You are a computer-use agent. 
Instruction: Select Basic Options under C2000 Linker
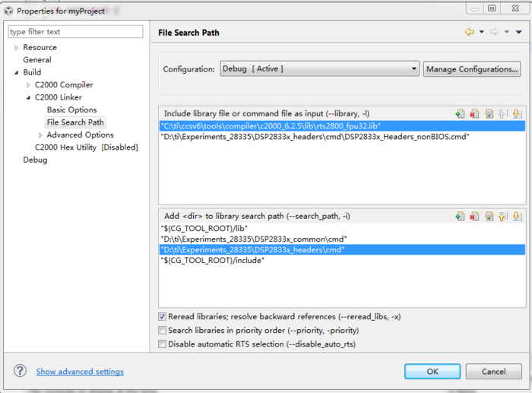(x=72, y=109)
